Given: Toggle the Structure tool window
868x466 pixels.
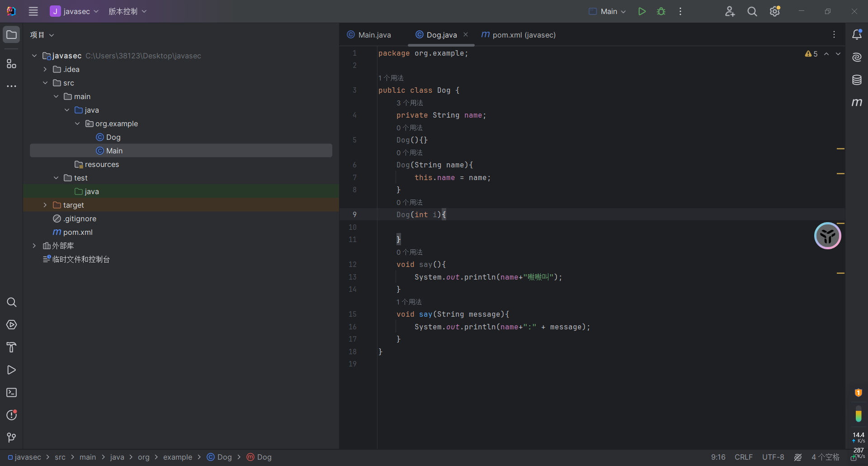Looking at the screenshot, I should [11, 64].
